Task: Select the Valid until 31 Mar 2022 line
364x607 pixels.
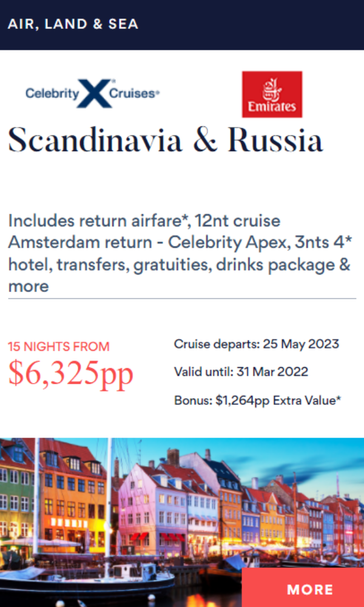Action: click(x=241, y=372)
